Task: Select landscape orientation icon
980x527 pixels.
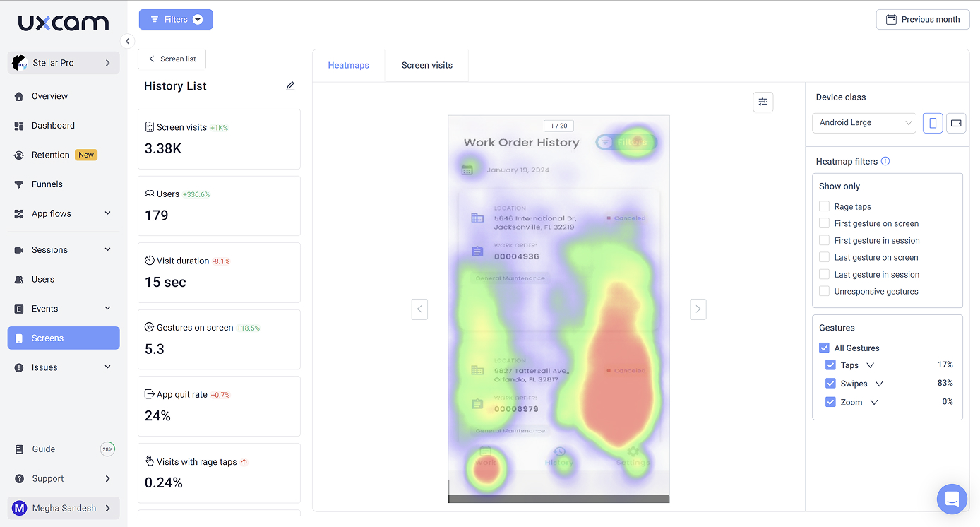Action: 956,123
